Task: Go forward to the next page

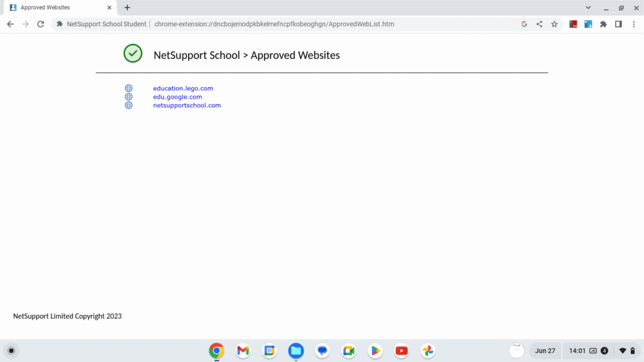Action: click(x=25, y=25)
